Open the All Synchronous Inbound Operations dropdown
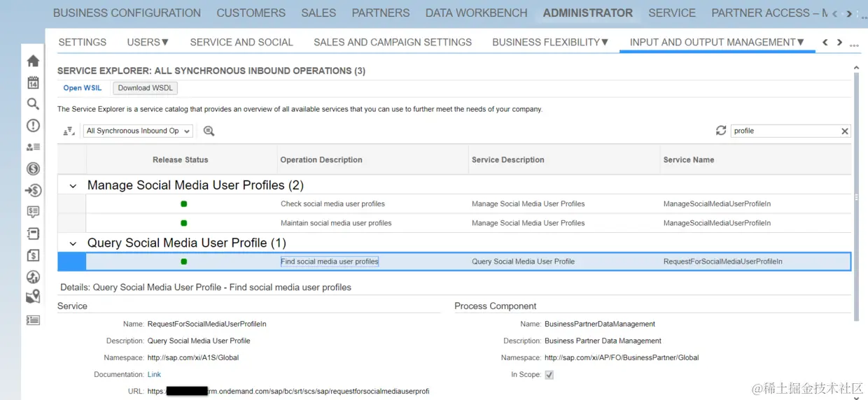 click(133, 131)
